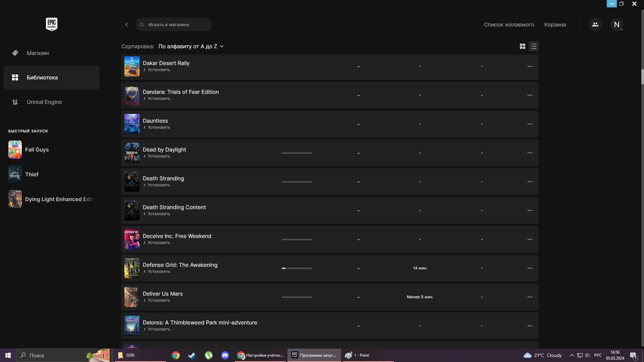Image resolution: width=644 pixels, height=362 pixels.
Task: Install Dandara: Trials of Fear Edition
Action: pos(157,99)
